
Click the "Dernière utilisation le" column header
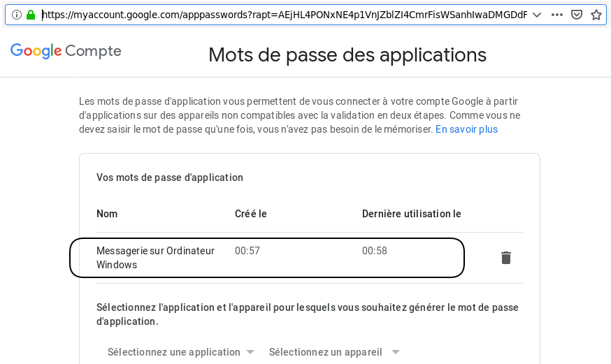click(x=411, y=214)
